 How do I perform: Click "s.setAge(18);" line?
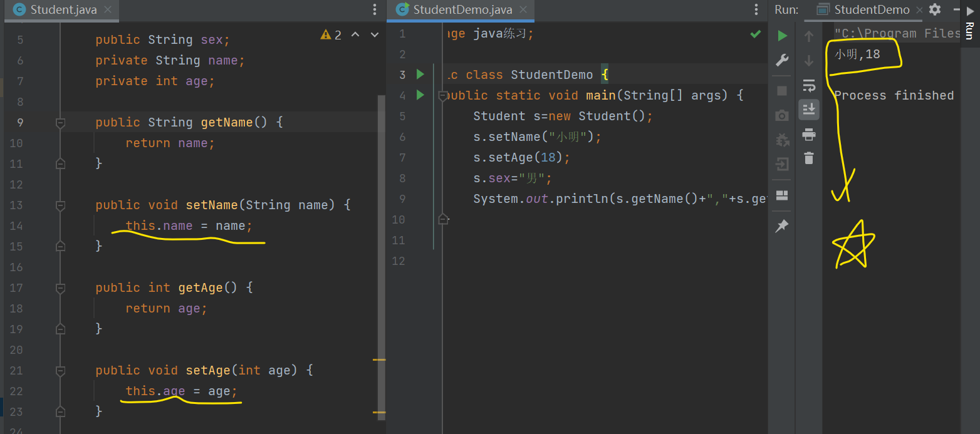[521, 158]
